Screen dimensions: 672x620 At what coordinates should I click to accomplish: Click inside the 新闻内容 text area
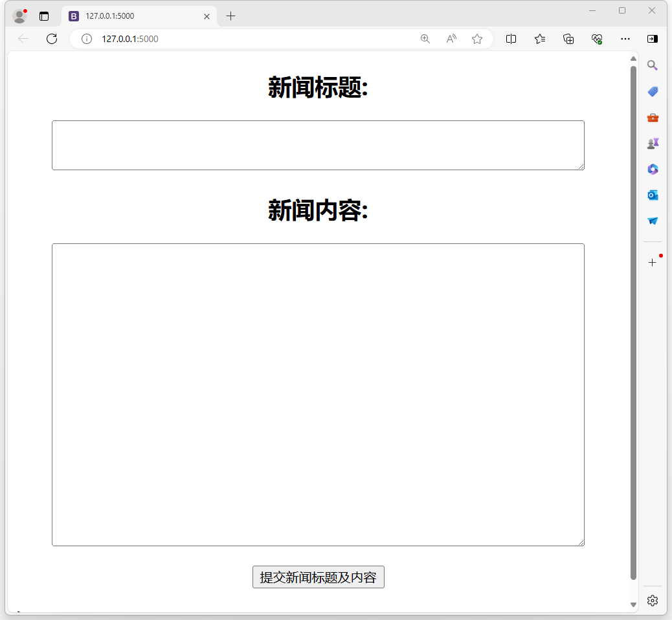coord(318,394)
